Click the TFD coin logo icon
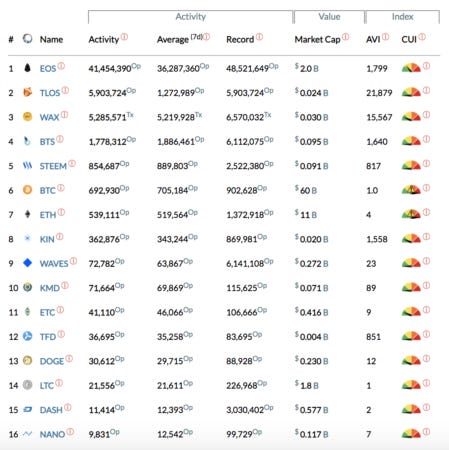The height and width of the screenshot is (450, 449). [x=27, y=336]
